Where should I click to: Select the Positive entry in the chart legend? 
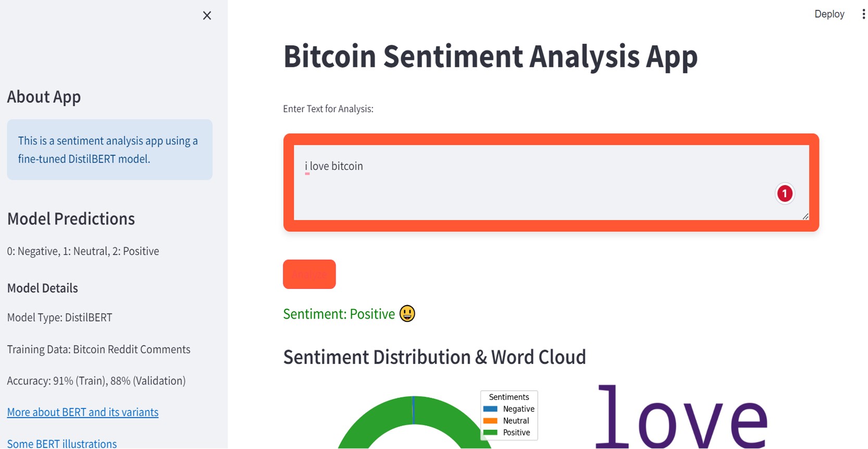[516, 432]
